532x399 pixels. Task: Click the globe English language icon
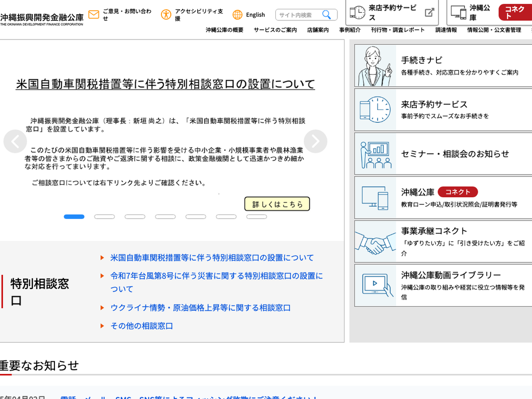pyautogui.click(x=238, y=15)
